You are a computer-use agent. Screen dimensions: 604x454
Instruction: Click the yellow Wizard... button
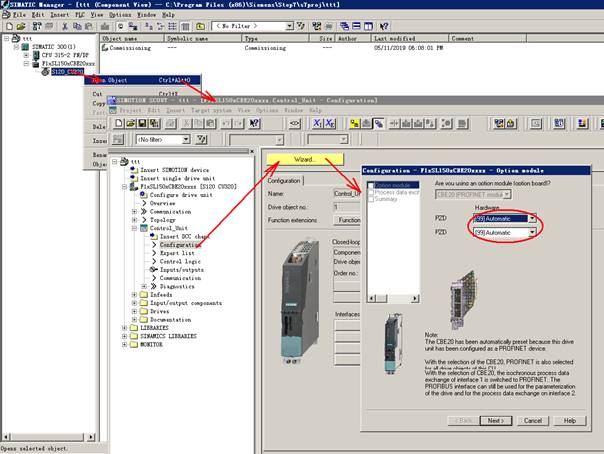(304, 160)
